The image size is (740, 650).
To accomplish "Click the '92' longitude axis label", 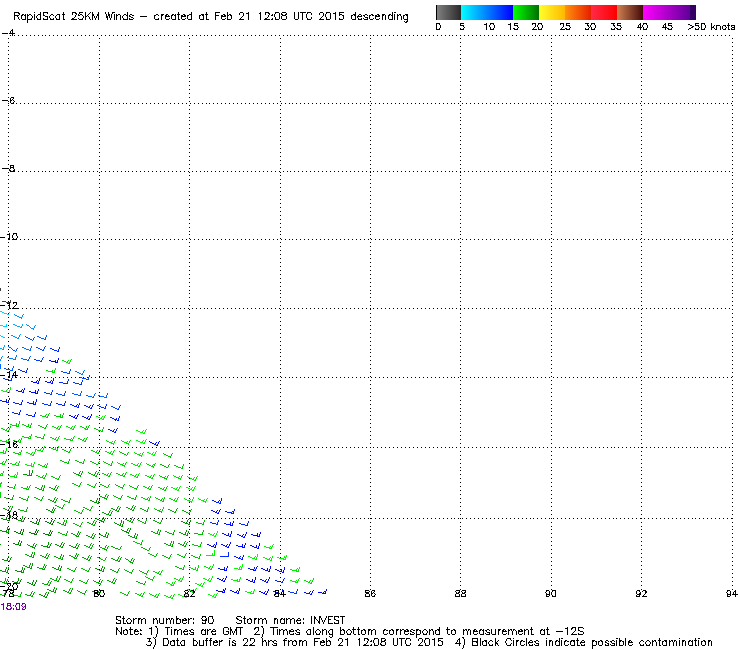I will click(x=641, y=593).
